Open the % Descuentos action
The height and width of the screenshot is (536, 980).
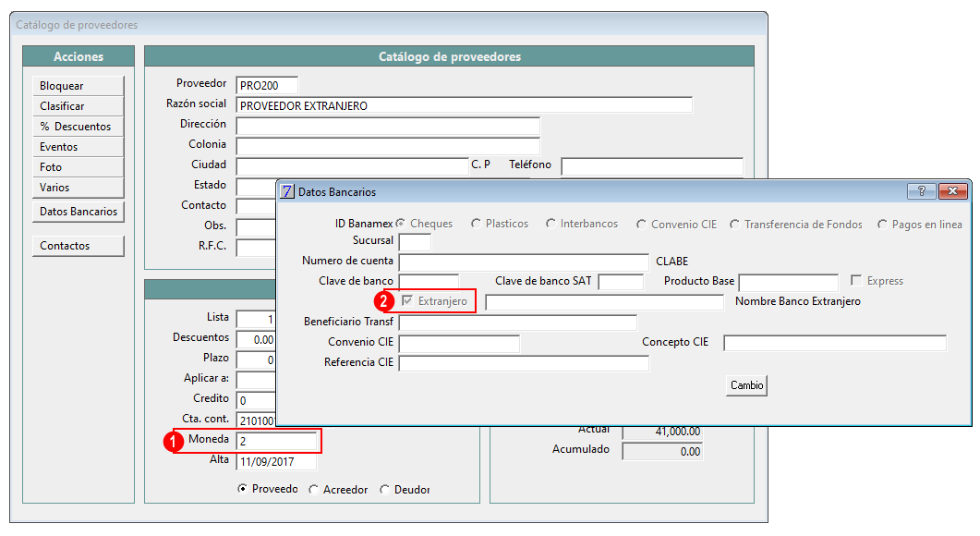click(x=79, y=127)
